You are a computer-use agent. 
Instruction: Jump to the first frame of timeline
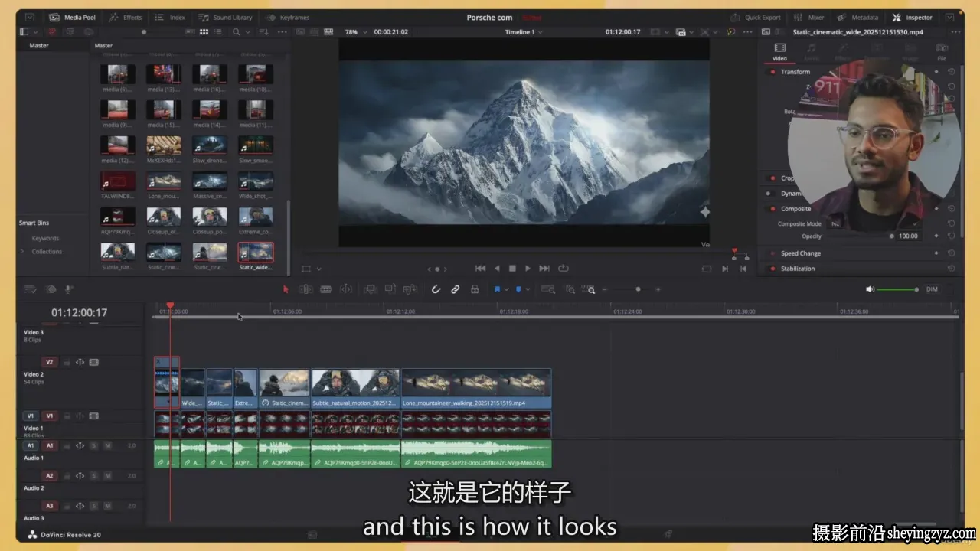tap(480, 269)
